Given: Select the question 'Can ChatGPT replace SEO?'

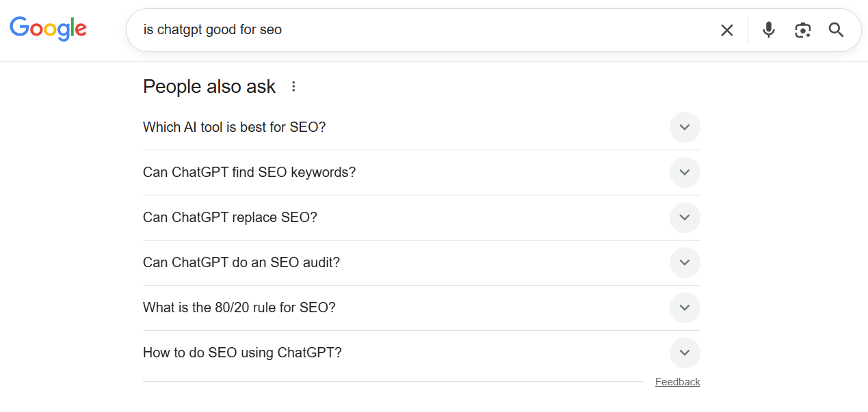Looking at the screenshot, I should coord(231,217).
